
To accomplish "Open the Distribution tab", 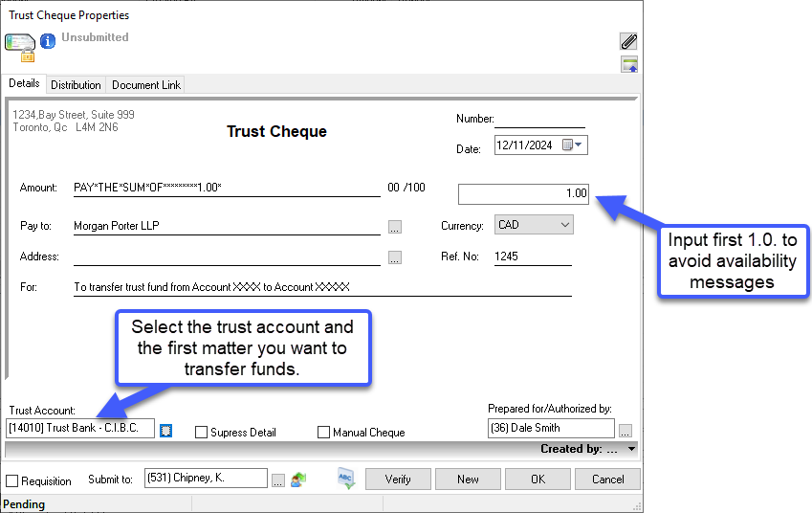I will coord(76,85).
